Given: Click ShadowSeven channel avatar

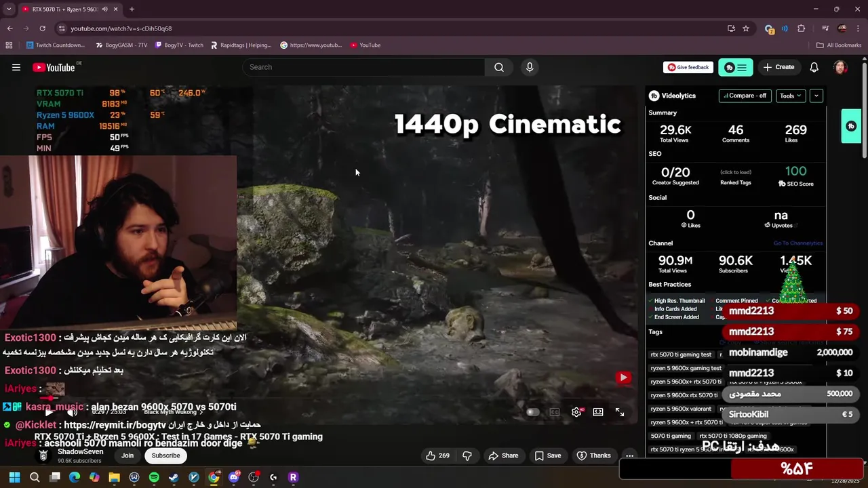Looking at the screenshot, I should pos(44,455).
